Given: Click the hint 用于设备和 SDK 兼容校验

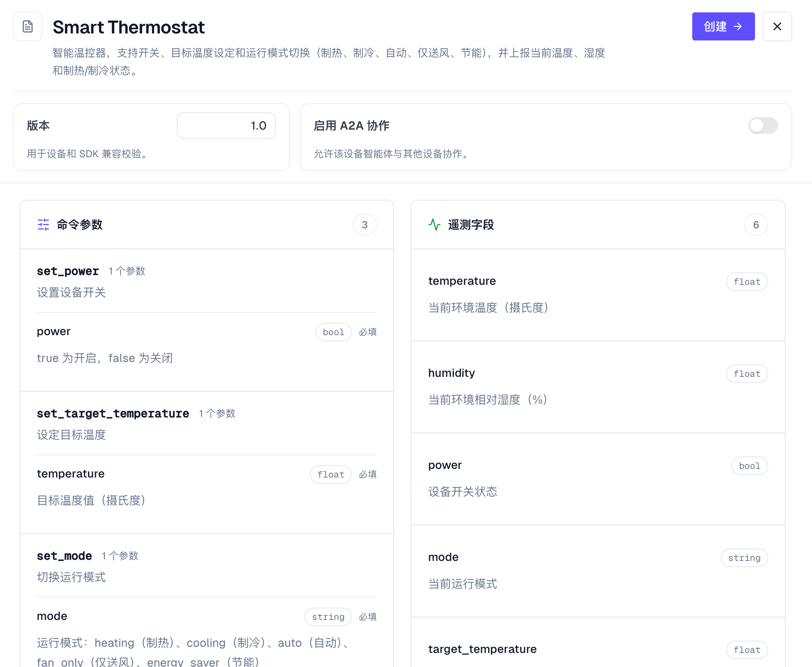Looking at the screenshot, I should [x=88, y=154].
